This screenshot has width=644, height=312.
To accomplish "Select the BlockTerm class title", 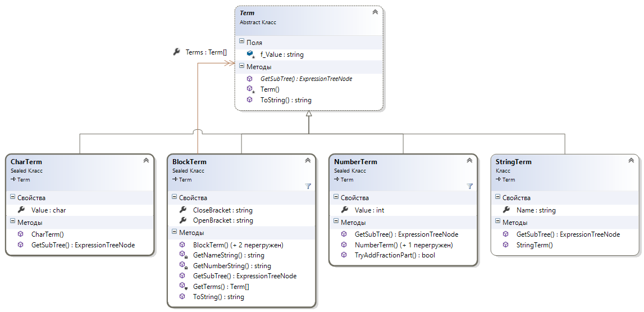I will pyautogui.click(x=189, y=161).
